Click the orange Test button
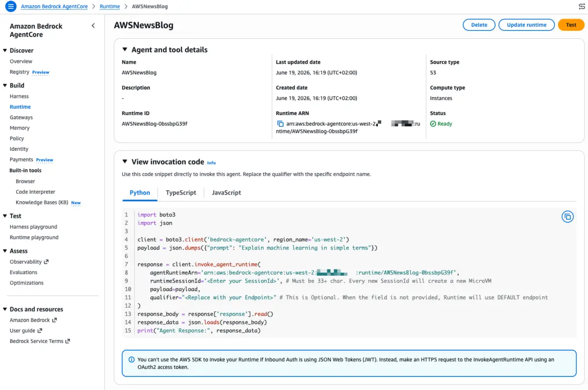588x390 pixels. (x=571, y=25)
